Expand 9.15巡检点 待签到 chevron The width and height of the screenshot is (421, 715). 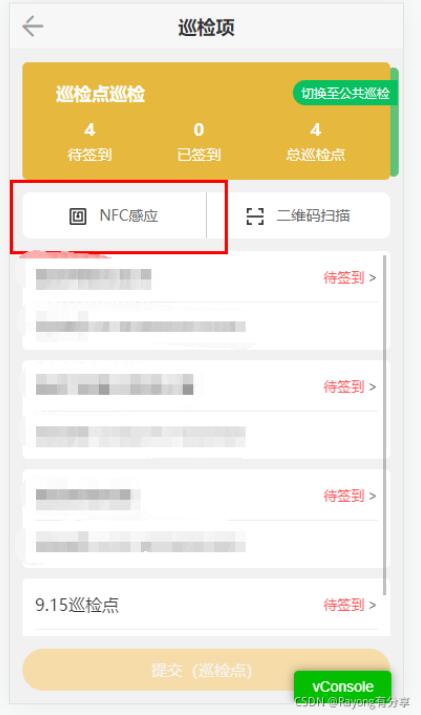(x=373, y=605)
